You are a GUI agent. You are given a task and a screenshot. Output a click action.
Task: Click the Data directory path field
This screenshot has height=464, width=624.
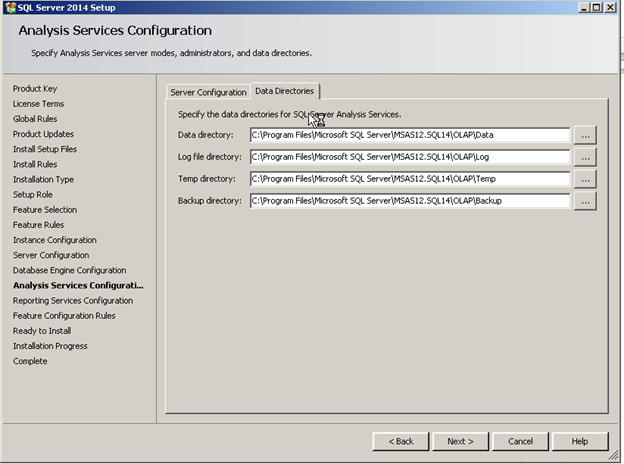click(410, 135)
